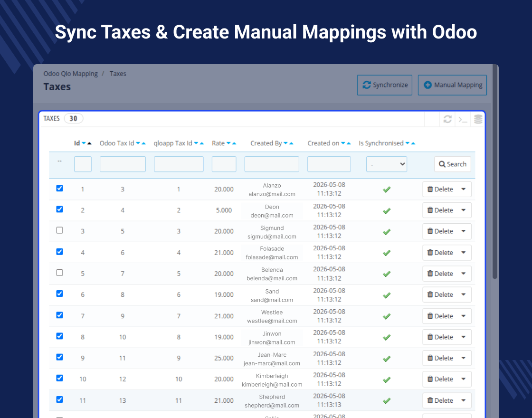Expand Delete options for Alanzo row
The image size is (532, 418).
pyautogui.click(x=464, y=189)
